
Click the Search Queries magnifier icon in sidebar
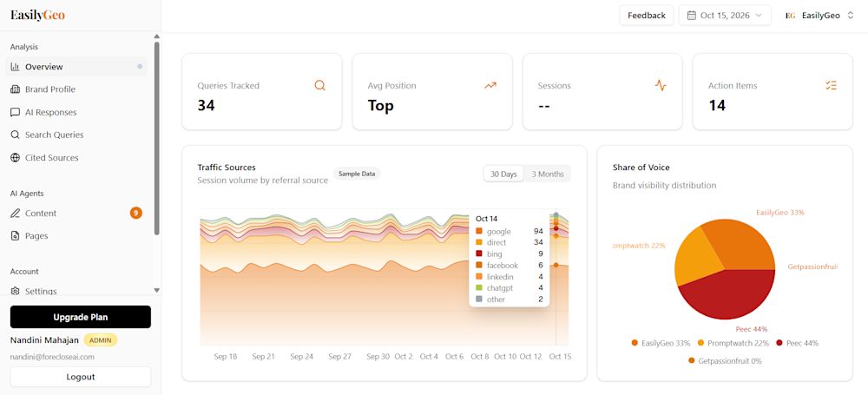point(15,135)
